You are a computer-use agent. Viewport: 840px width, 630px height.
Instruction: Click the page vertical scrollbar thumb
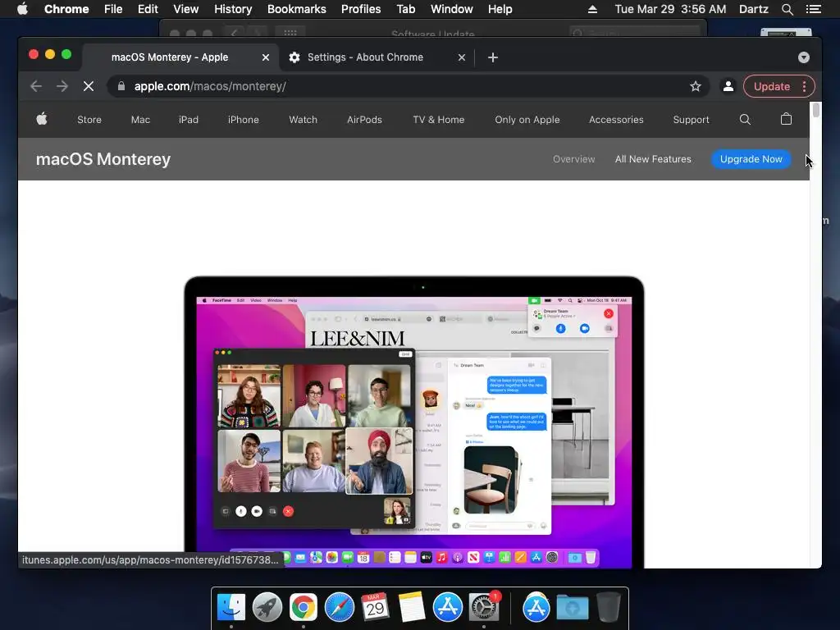point(815,109)
